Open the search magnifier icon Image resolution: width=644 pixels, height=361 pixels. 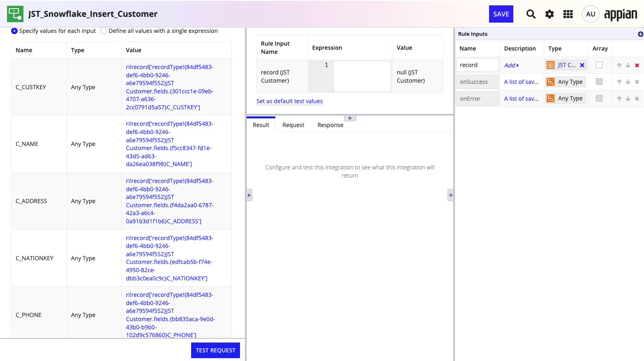531,14
